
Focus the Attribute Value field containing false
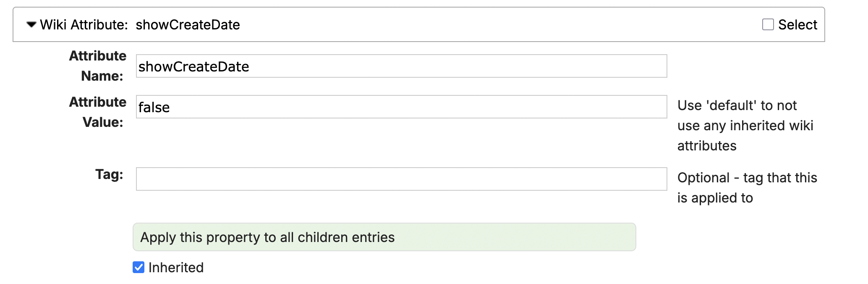point(401,107)
